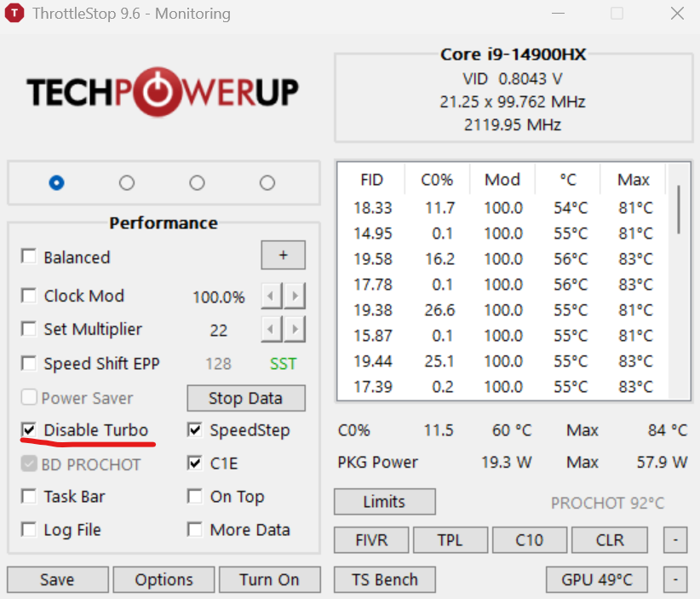The height and width of the screenshot is (599, 700).
Task: Select the core row with FID 19.58
Action: point(503,259)
